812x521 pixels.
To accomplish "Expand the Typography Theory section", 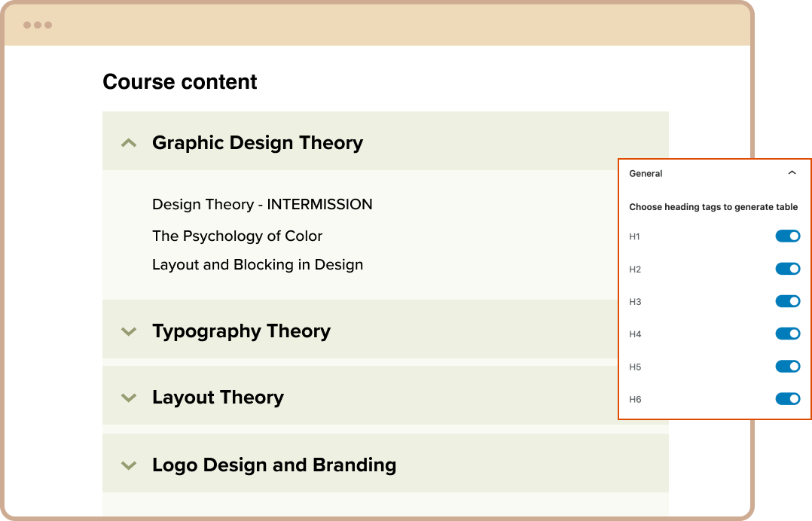I will pyautogui.click(x=241, y=331).
